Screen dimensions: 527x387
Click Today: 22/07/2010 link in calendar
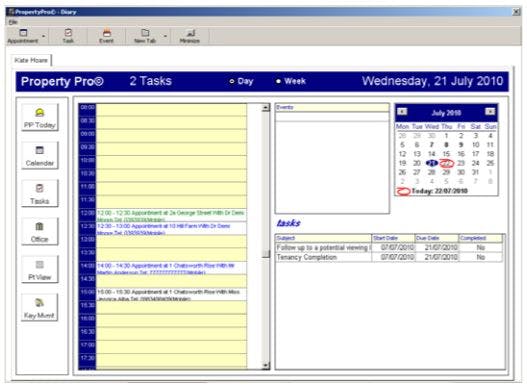click(x=440, y=191)
